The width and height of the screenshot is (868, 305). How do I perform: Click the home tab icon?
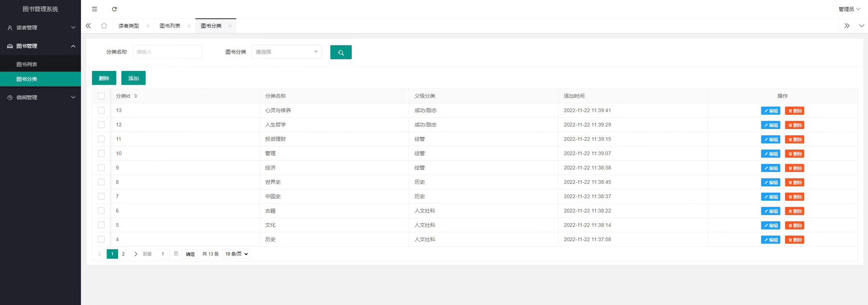tap(104, 26)
